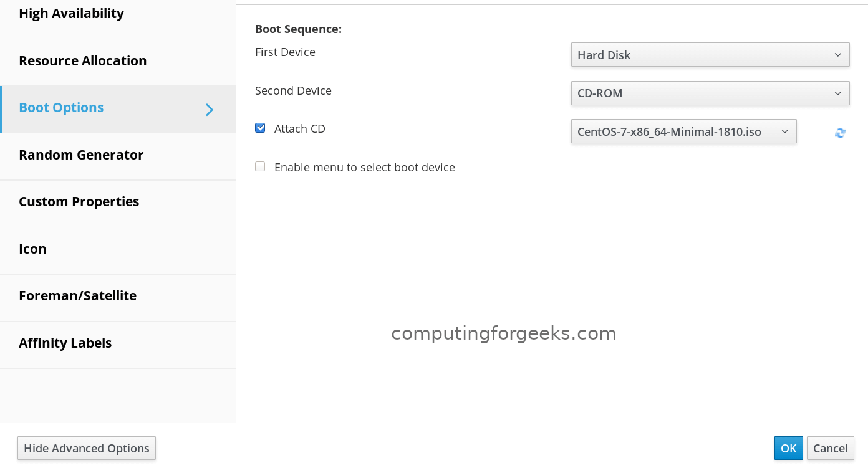This screenshot has width=868, height=468.
Task: Switch to Affinity Labels section
Action: click(x=65, y=343)
